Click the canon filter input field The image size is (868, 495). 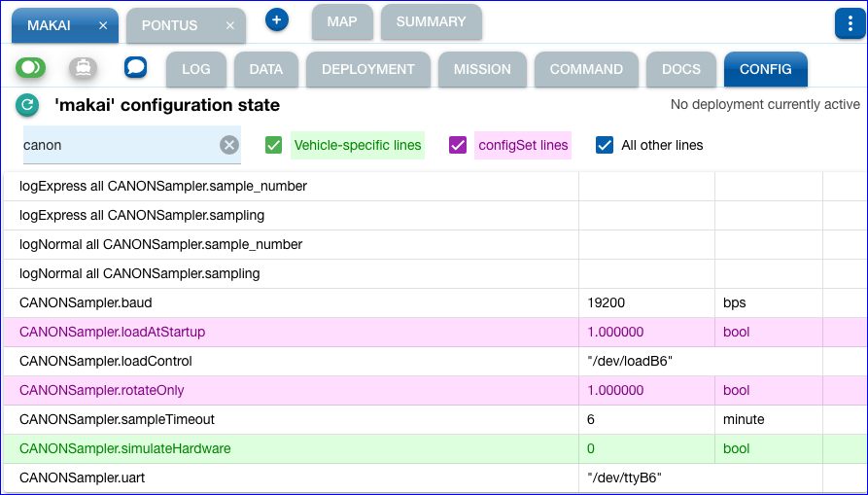[x=119, y=145]
